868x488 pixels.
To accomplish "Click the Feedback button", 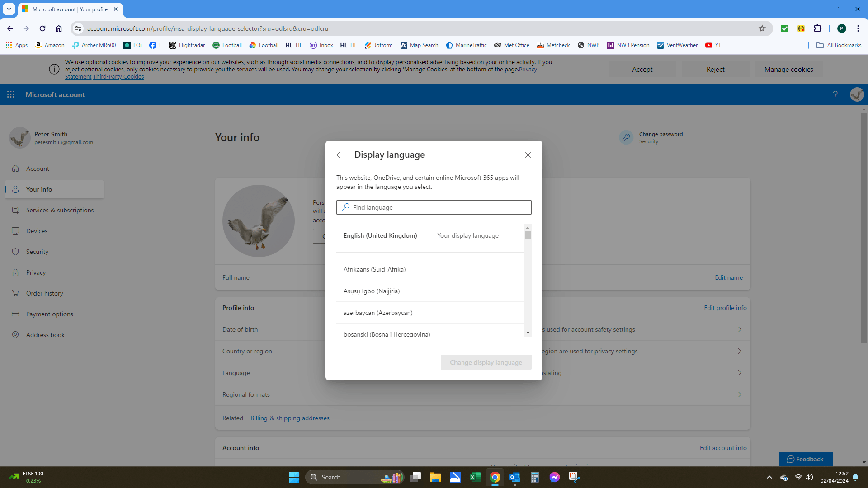I will (x=806, y=459).
